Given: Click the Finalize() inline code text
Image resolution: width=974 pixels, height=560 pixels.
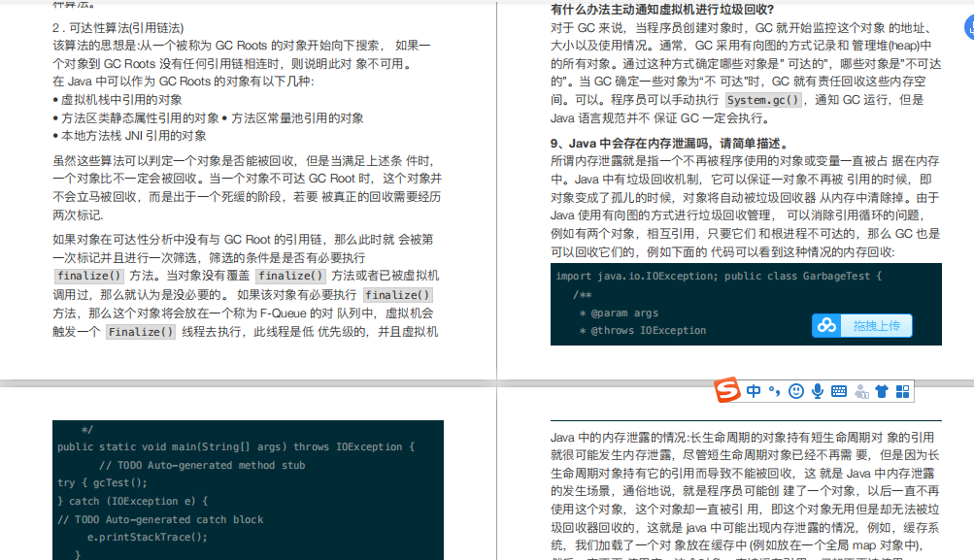Looking at the screenshot, I should click(x=141, y=332).
